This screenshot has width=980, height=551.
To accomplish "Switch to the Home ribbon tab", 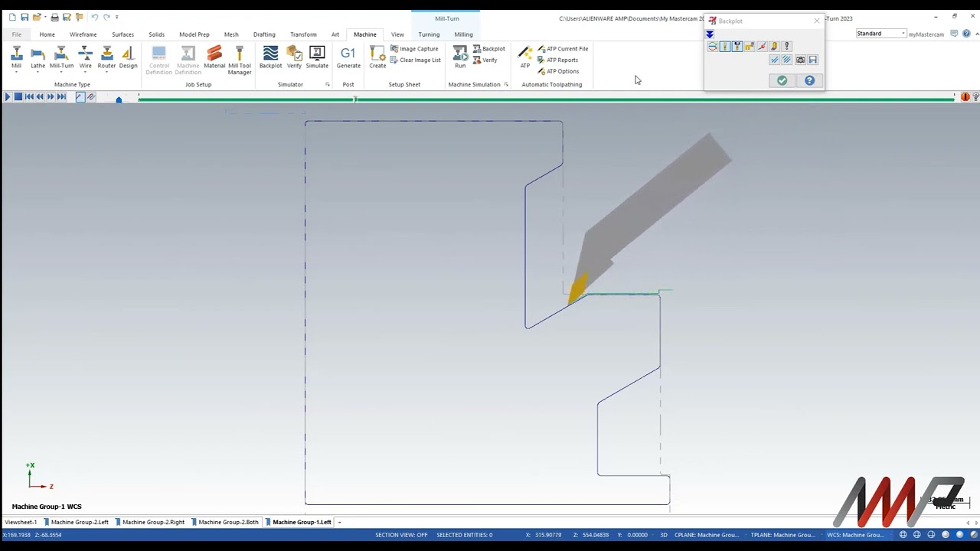I will 47,34.
